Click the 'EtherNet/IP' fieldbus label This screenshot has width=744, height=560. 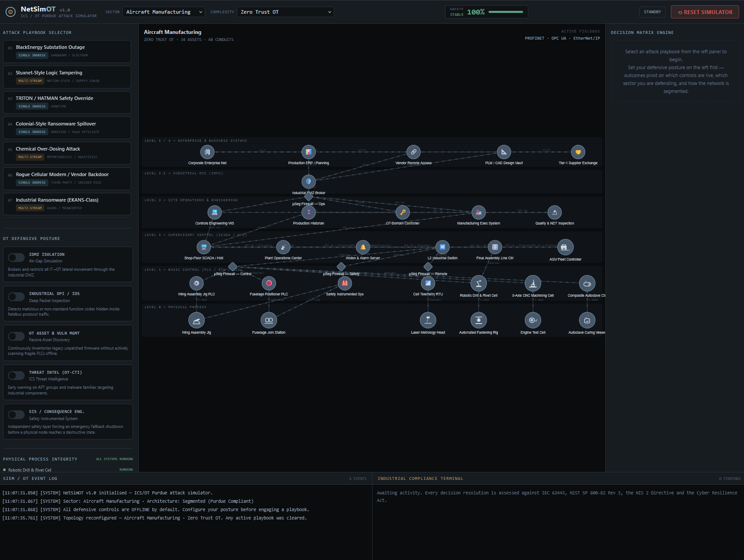[586, 38]
